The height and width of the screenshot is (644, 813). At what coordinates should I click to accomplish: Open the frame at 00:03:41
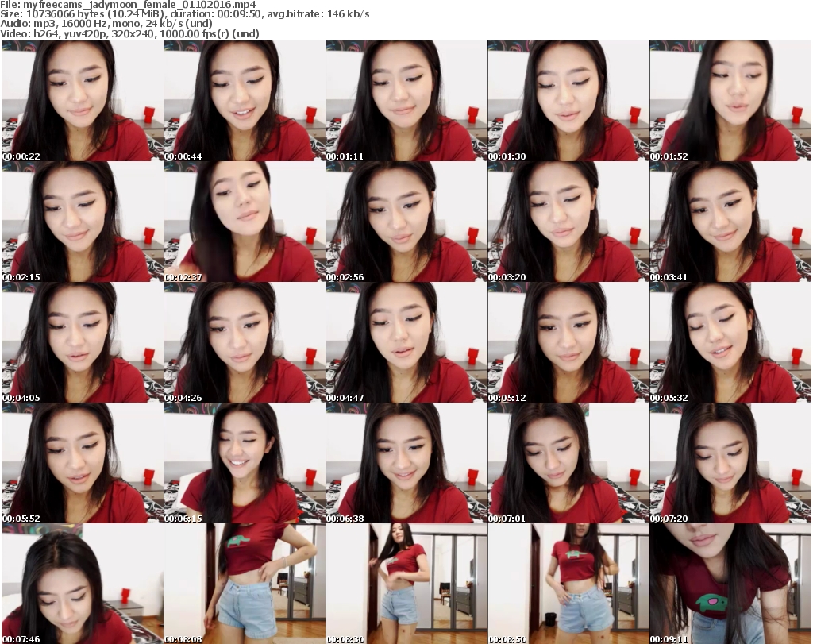(x=730, y=222)
